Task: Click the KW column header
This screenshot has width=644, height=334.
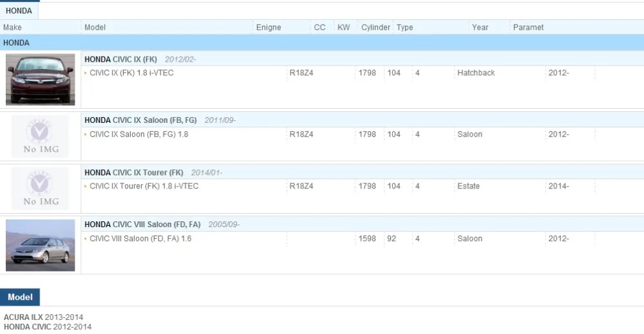Action: click(344, 28)
